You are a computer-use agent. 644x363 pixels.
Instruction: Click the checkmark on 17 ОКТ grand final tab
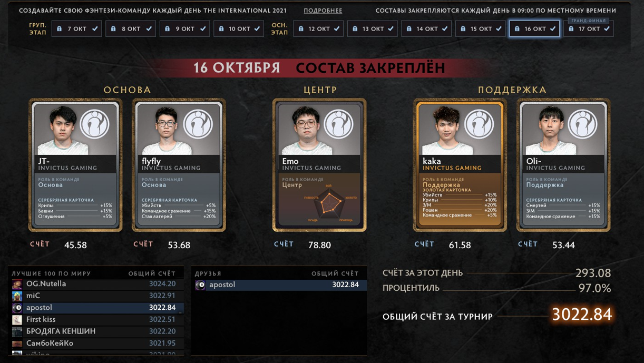(x=607, y=29)
